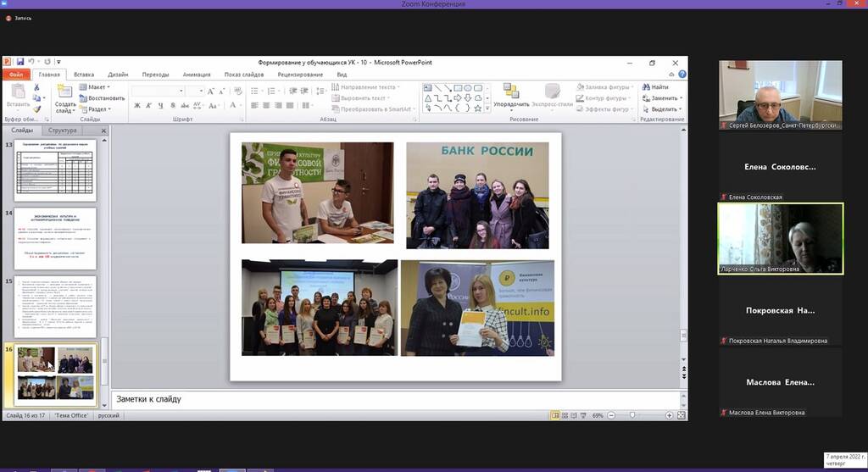
Task: Click the Bold Ж button
Action: coord(137,105)
